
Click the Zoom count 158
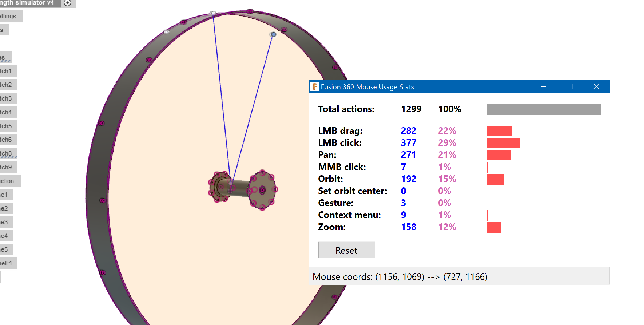click(409, 227)
